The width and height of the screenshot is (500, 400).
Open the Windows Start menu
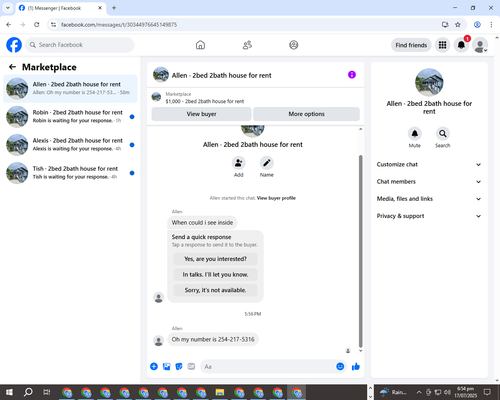tap(9, 392)
